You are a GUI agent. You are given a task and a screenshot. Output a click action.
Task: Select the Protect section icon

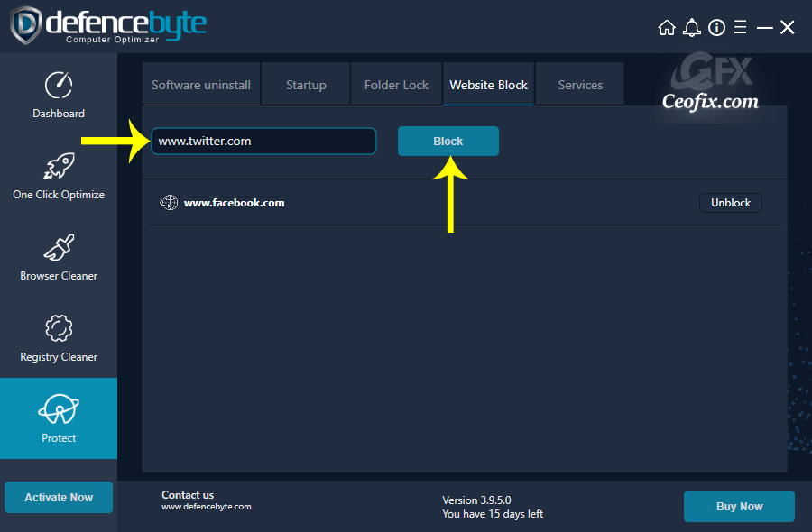pyautogui.click(x=59, y=408)
